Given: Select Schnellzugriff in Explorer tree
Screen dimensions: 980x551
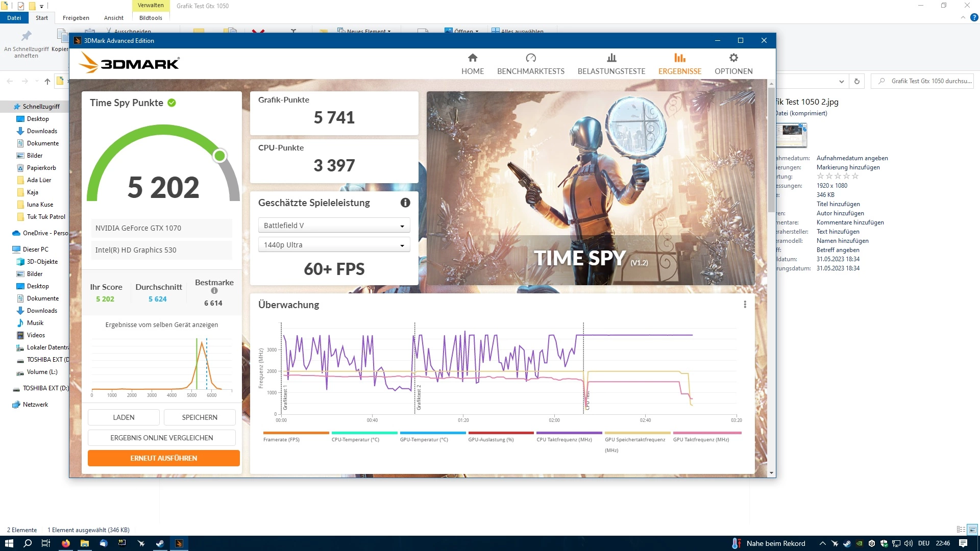Looking at the screenshot, I should (x=41, y=107).
